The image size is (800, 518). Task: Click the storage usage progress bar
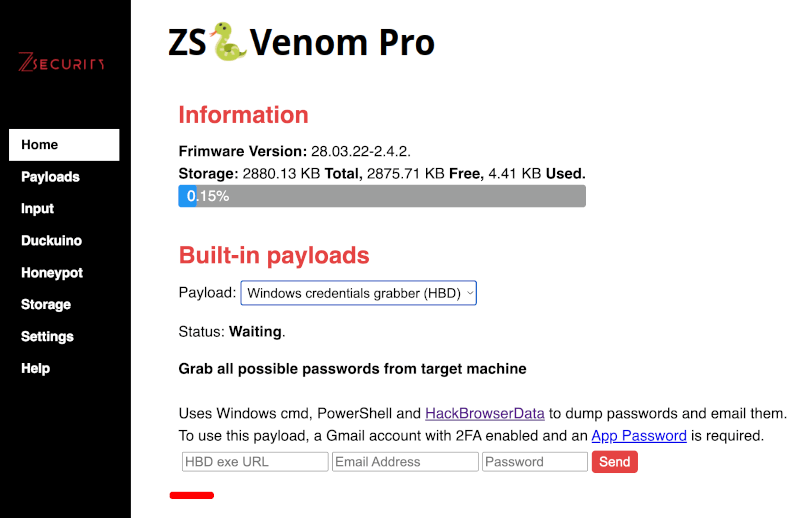click(382, 196)
